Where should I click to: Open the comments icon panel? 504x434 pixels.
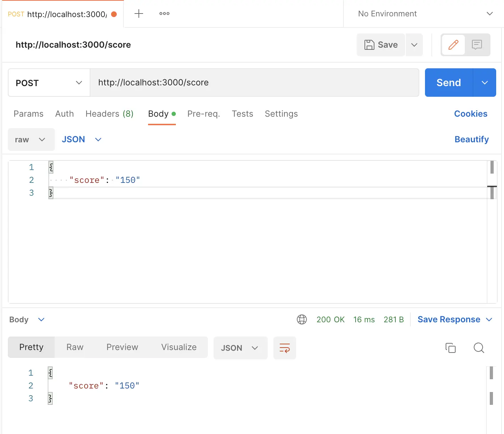[477, 45]
